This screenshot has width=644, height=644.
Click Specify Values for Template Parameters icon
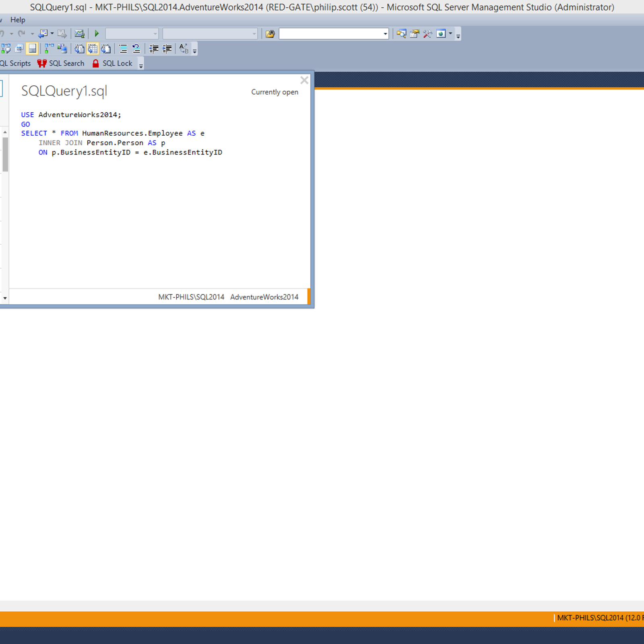tap(184, 49)
